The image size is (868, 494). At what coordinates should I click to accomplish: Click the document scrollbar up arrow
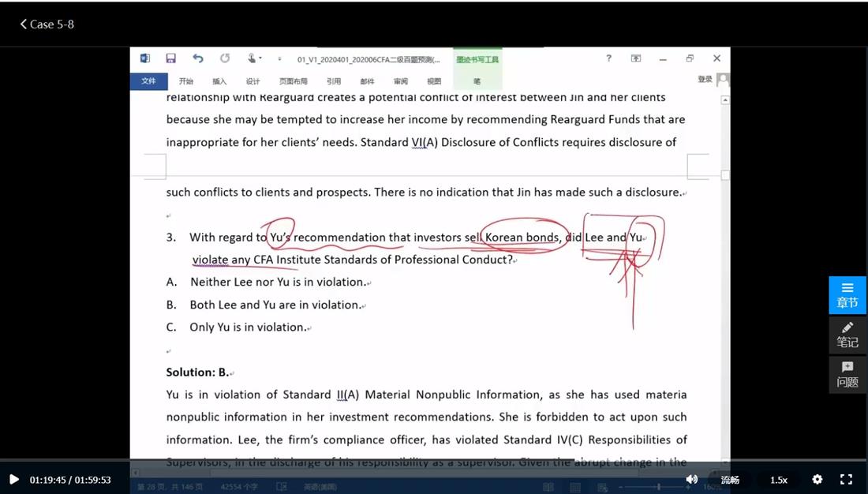(725, 100)
